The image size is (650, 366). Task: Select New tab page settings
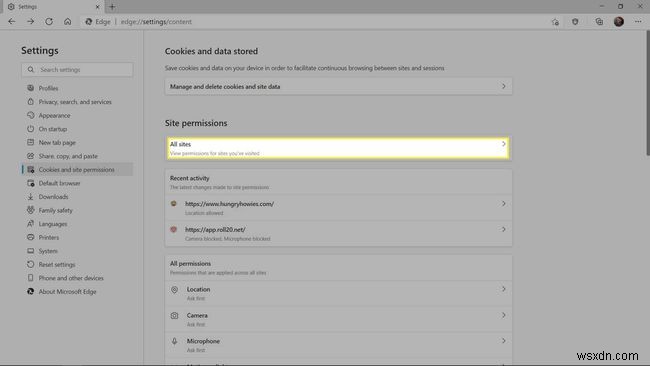pos(57,143)
